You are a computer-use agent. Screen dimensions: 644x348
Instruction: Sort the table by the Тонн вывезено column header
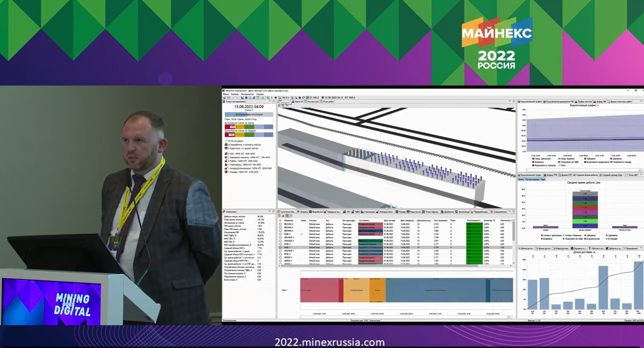pos(440,220)
